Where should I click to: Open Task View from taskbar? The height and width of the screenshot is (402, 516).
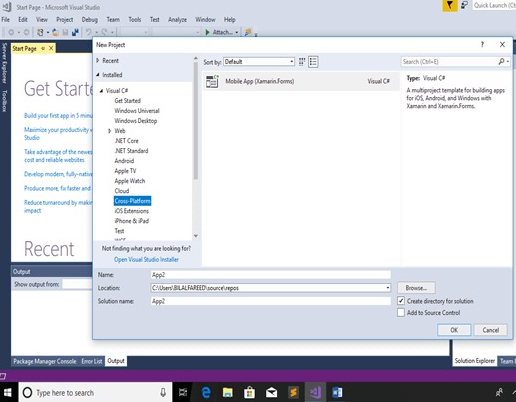pos(183,392)
